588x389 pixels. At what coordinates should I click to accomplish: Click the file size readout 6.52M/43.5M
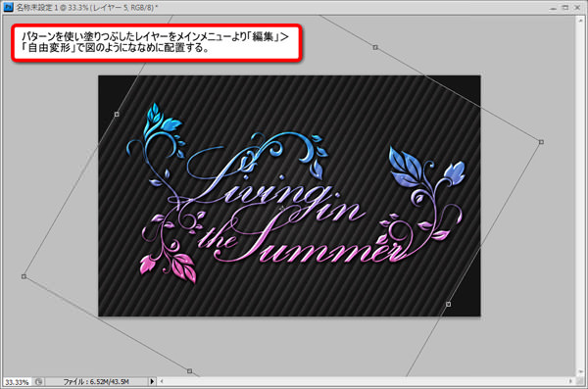[x=96, y=382]
